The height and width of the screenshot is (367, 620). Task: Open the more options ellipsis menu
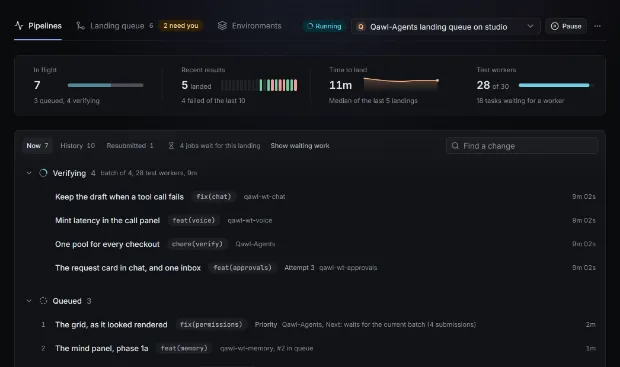pos(597,26)
